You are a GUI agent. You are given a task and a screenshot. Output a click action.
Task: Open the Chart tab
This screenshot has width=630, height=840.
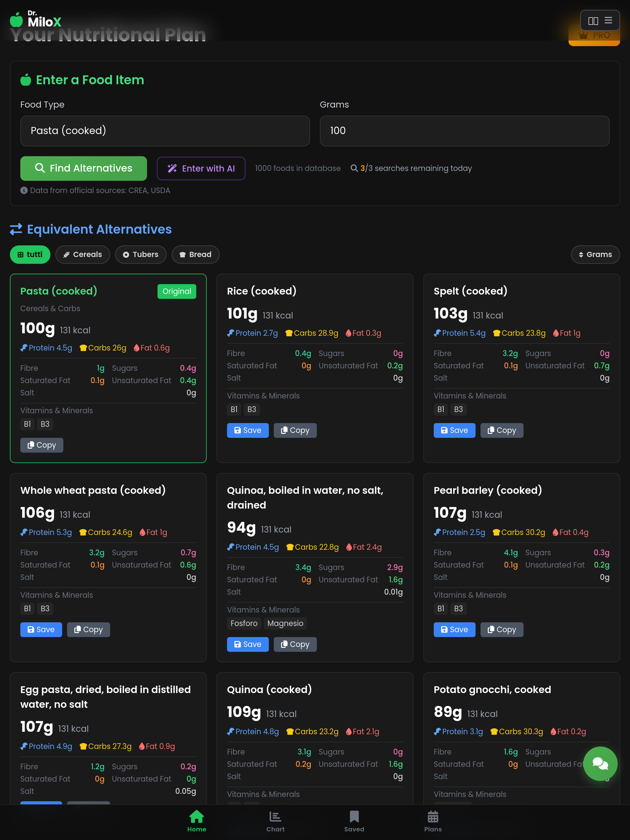(276, 821)
